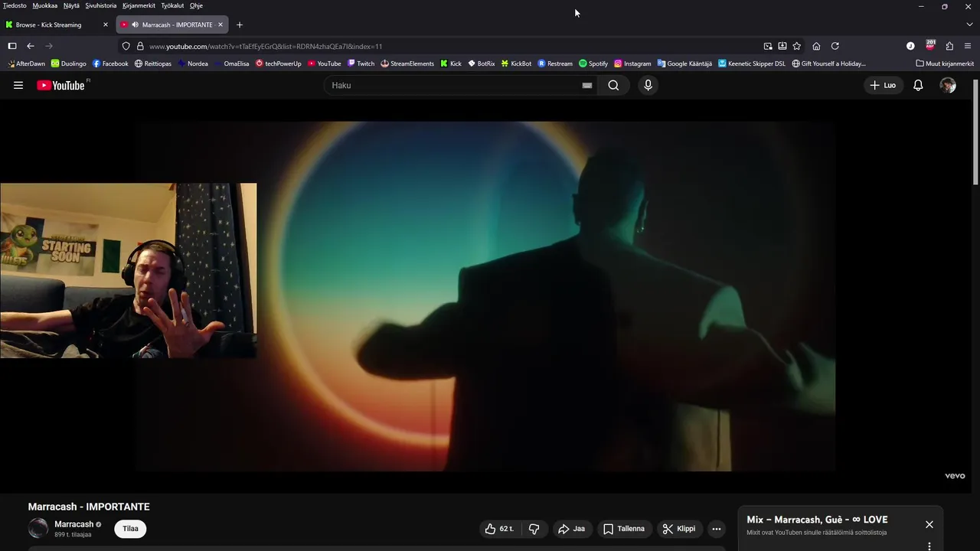The image size is (980, 551).
Task: Bookmark this page with star icon
Action: pyautogui.click(x=796, y=46)
